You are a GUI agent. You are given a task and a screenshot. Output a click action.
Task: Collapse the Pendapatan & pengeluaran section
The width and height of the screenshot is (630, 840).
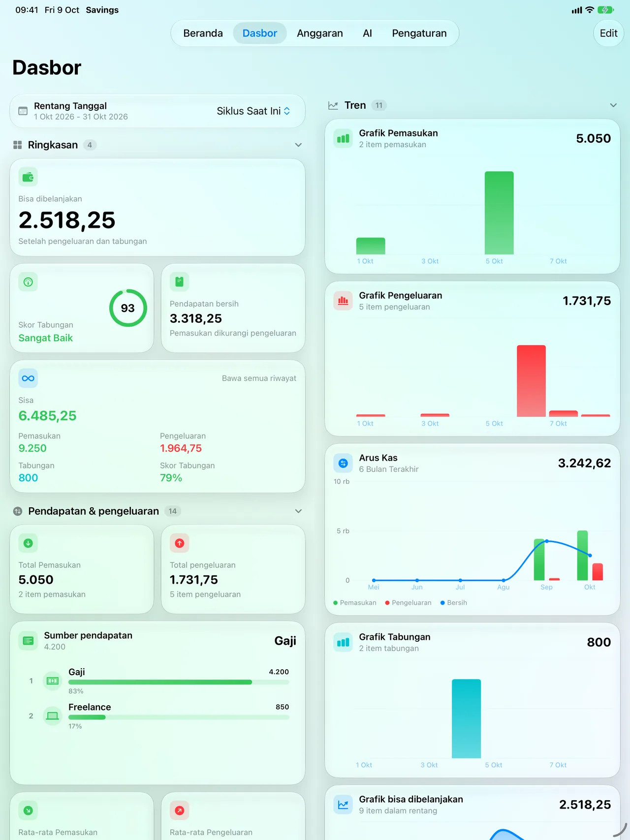[x=298, y=511]
